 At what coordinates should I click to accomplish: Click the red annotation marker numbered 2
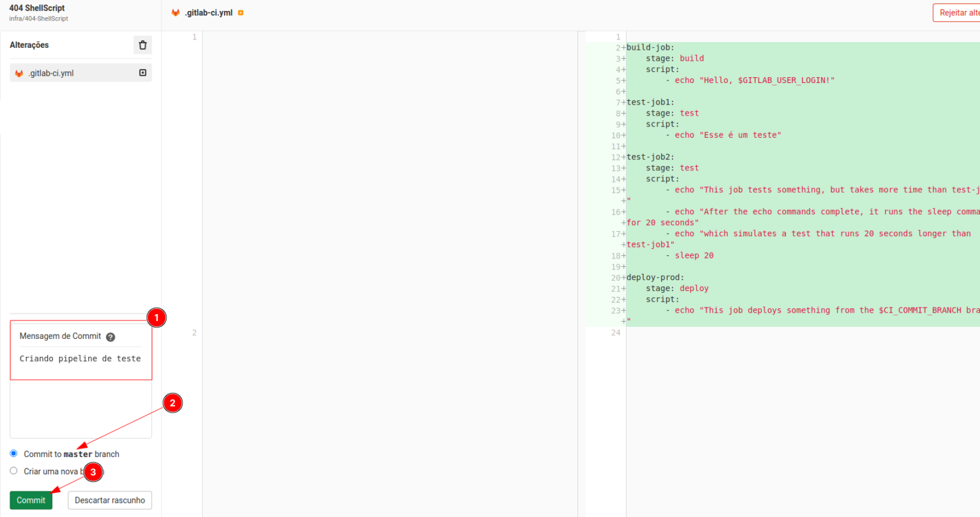pos(172,403)
